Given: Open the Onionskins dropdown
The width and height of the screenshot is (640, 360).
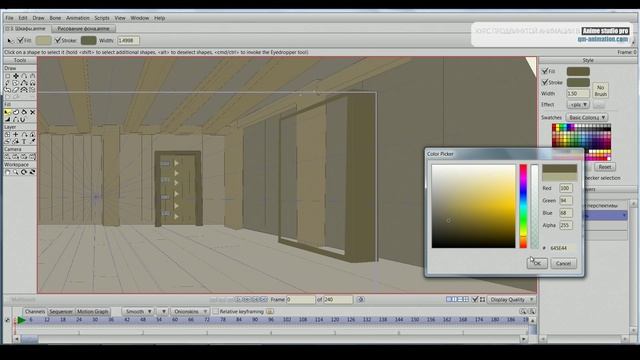Looking at the screenshot, I should [190, 311].
